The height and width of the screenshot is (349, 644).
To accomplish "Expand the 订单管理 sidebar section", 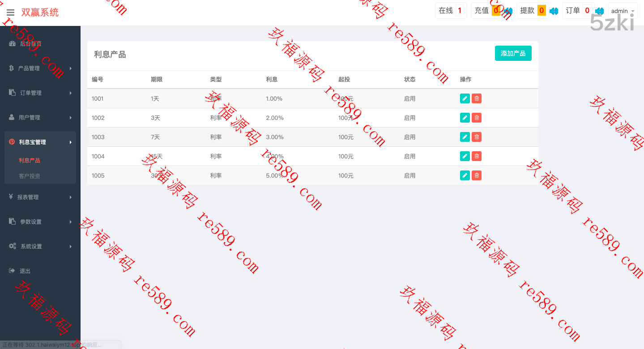I will (40, 93).
